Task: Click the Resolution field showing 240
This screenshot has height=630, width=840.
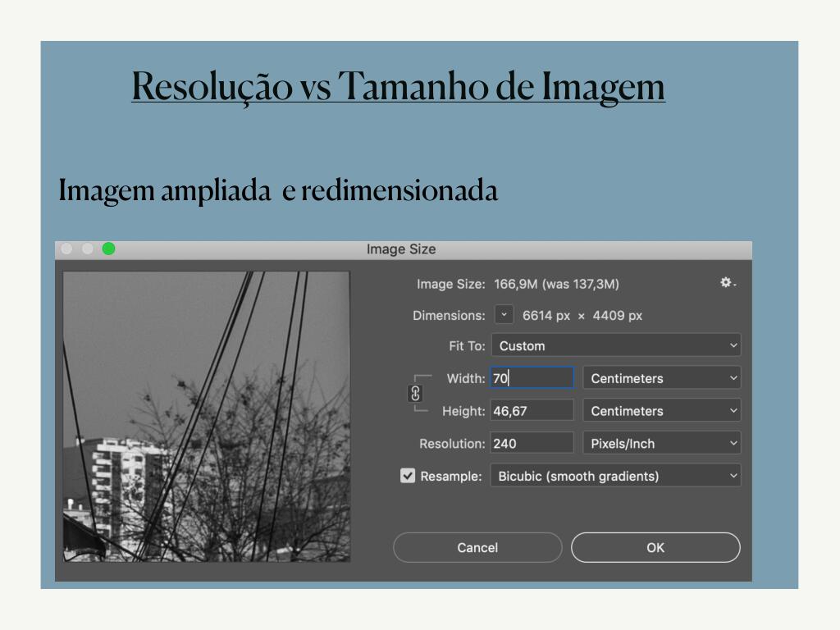Action: (x=532, y=443)
